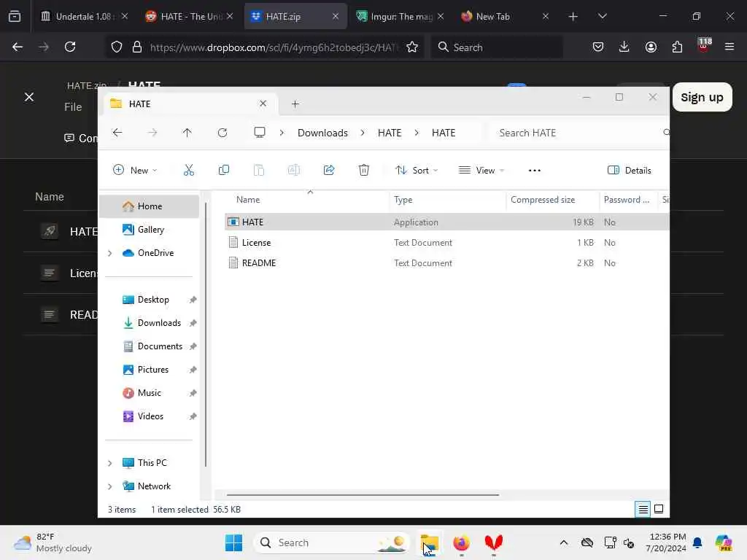Sort by Type column header
The height and width of the screenshot is (560, 747).
click(x=448, y=200)
